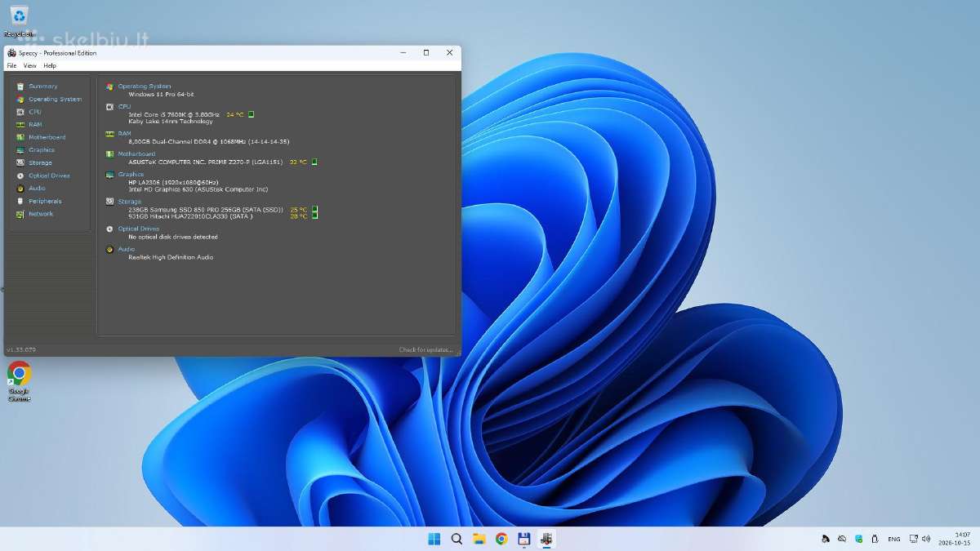Image resolution: width=980 pixels, height=551 pixels.
Task: Click 'No optical disk drives detected' text
Action: click(173, 237)
